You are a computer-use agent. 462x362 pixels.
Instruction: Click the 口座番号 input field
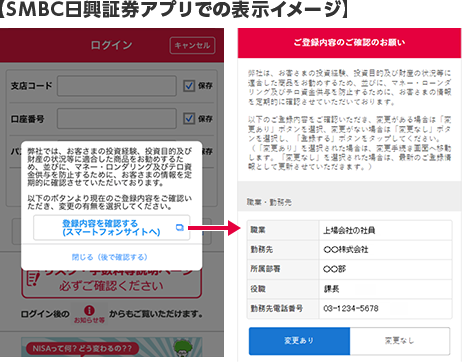[x=117, y=118]
